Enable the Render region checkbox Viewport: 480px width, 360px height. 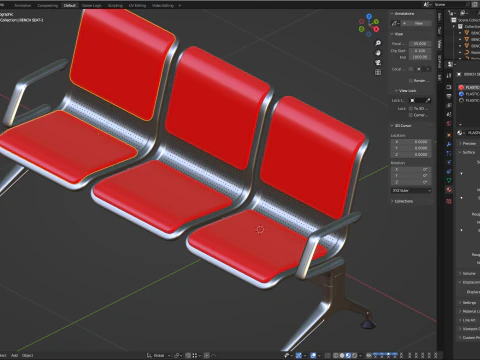click(x=411, y=81)
